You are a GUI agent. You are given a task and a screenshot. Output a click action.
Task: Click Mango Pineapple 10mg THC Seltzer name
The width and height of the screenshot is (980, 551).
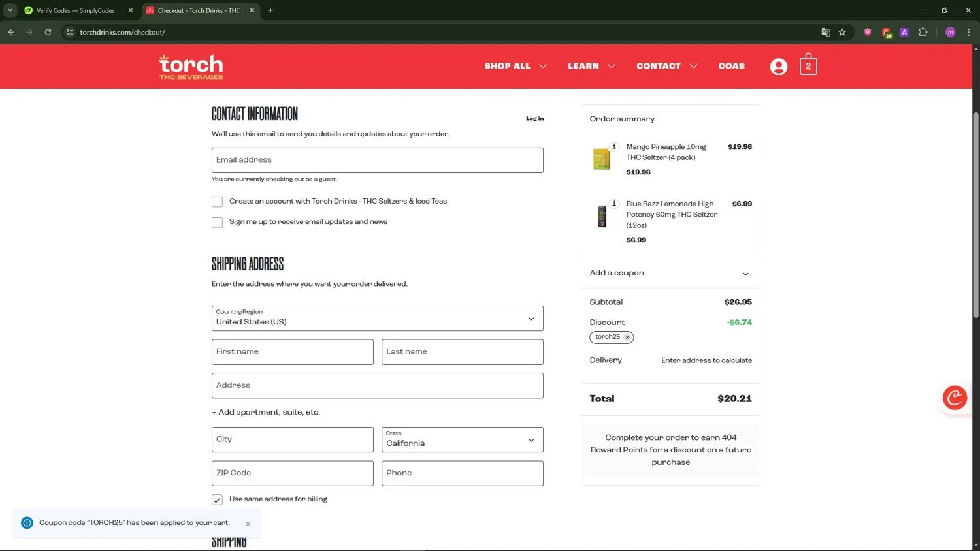click(666, 152)
